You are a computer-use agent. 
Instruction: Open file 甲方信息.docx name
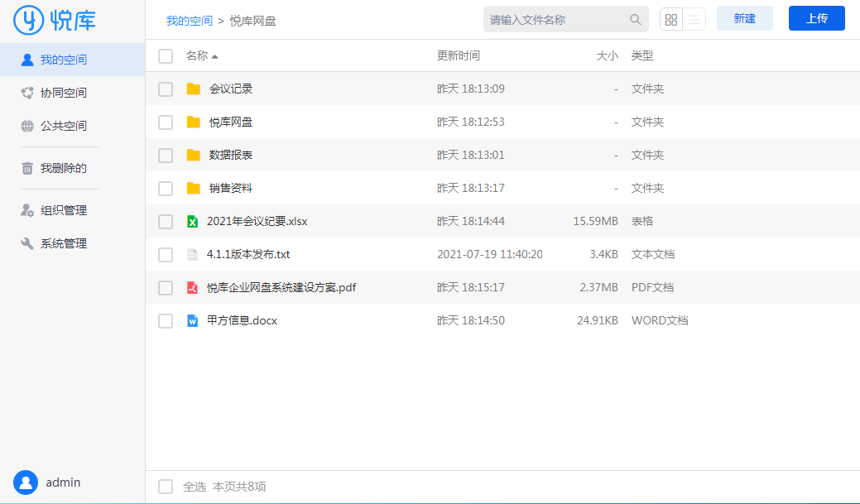[242, 321]
